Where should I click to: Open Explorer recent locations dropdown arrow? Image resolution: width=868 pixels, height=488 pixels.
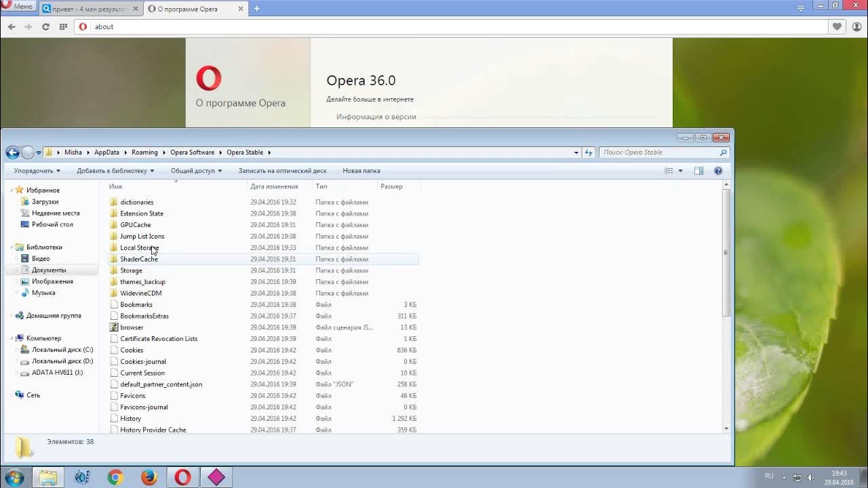coord(39,152)
